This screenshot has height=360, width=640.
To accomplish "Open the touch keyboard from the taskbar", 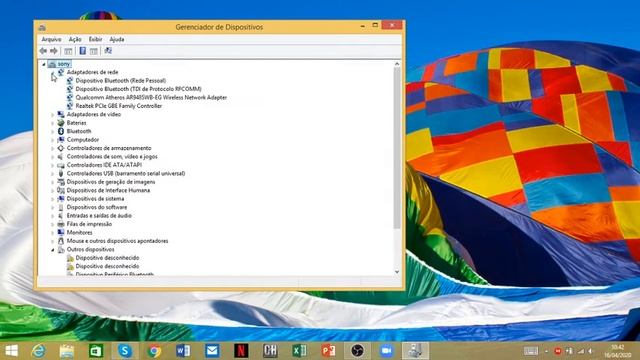I will tap(531, 351).
